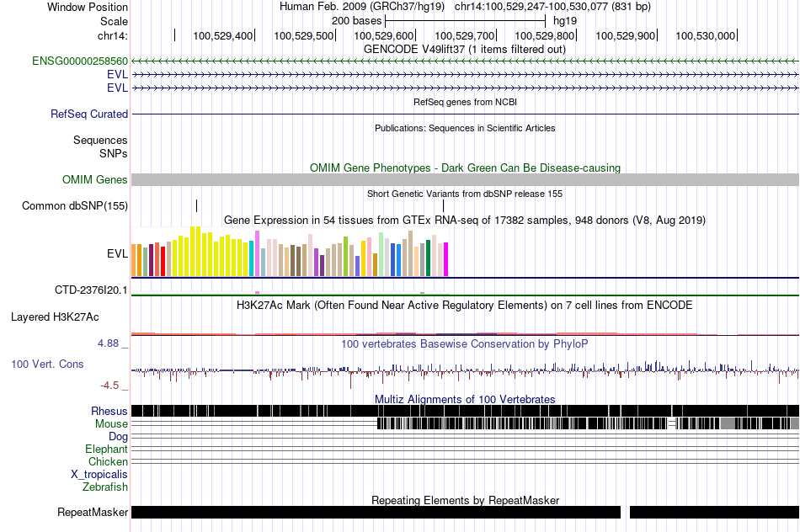Click the long left RepeatMasker black block

tap(376, 512)
